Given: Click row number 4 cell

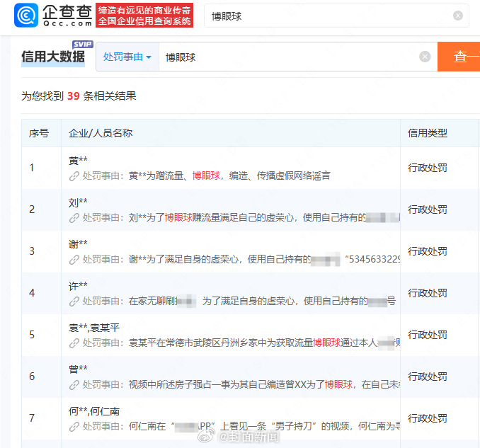Looking at the screenshot, I should click(41, 293).
